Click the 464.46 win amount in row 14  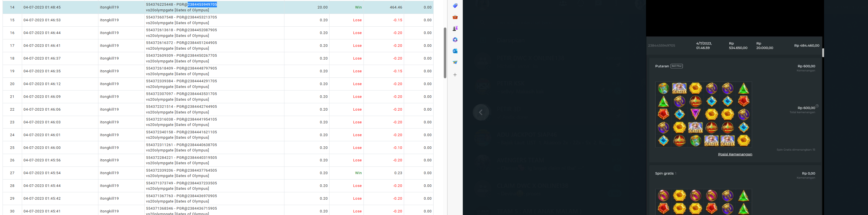pyautogui.click(x=396, y=7)
